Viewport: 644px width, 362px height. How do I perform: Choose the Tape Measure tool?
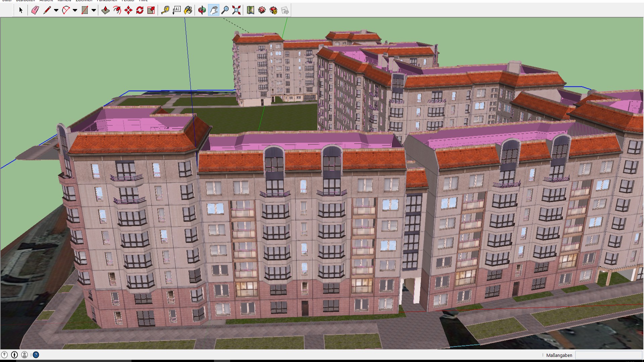[x=165, y=10]
